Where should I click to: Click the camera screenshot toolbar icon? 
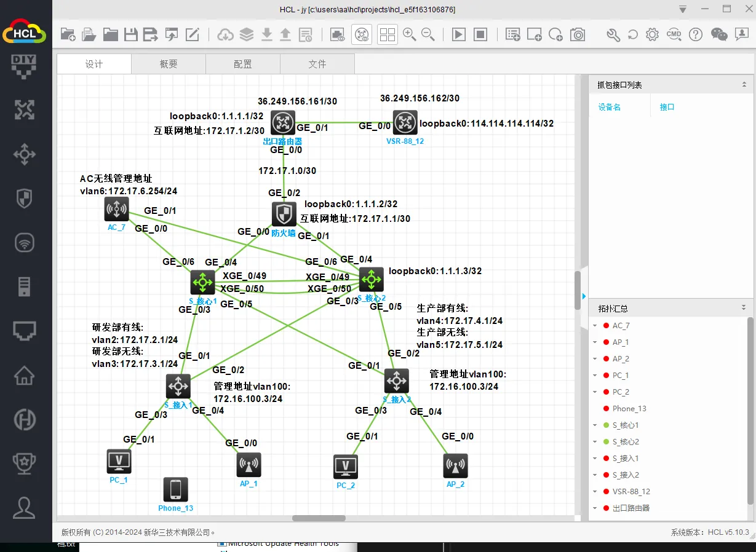[577, 34]
